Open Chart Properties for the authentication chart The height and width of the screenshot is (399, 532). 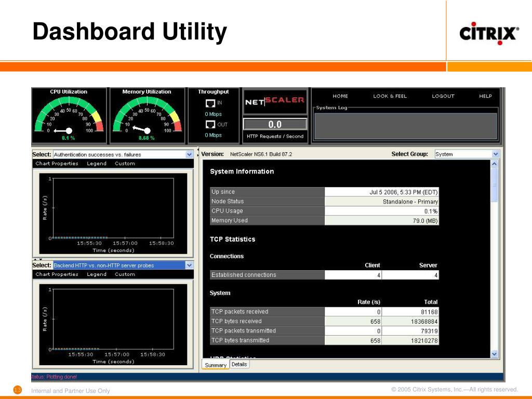(57, 164)
